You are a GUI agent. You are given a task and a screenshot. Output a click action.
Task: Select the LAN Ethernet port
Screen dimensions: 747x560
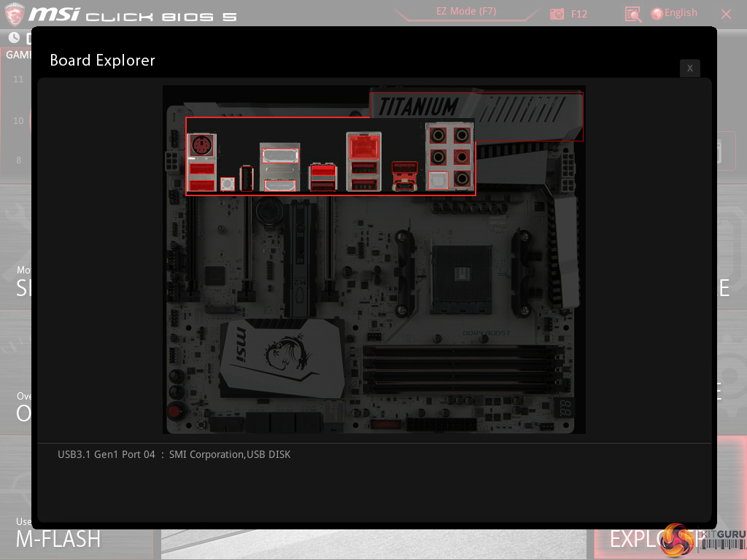[x=364, y=147]
